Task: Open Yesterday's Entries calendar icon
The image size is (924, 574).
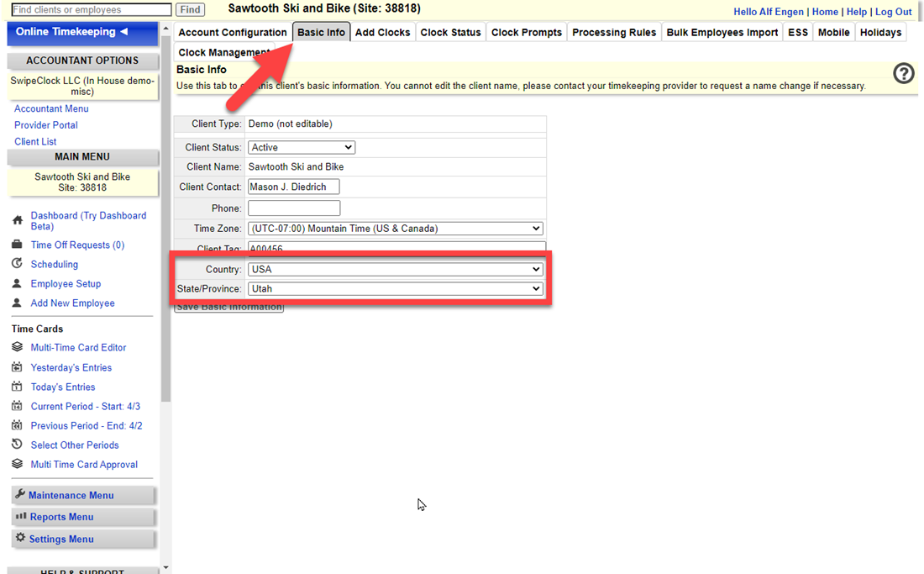Action: [18, 367]
